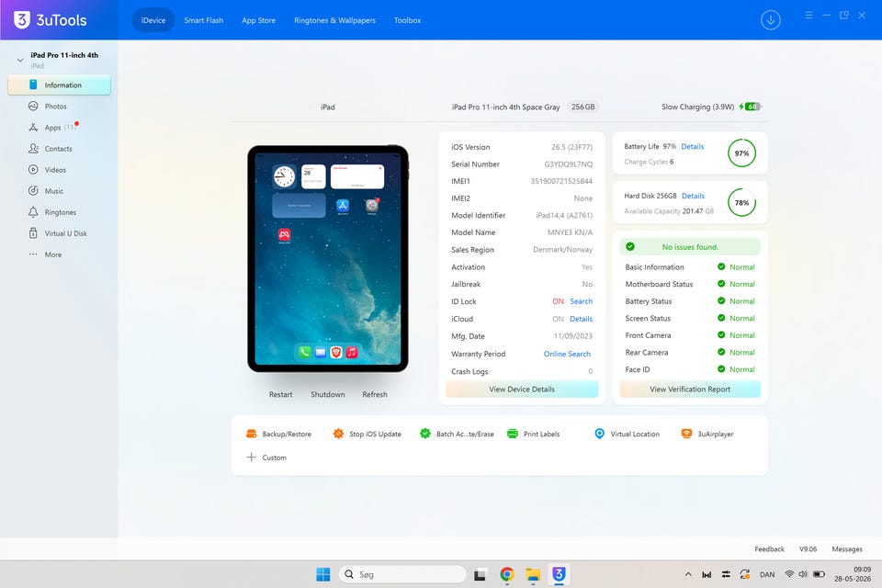Open Messages in the footer

(846, 549)
